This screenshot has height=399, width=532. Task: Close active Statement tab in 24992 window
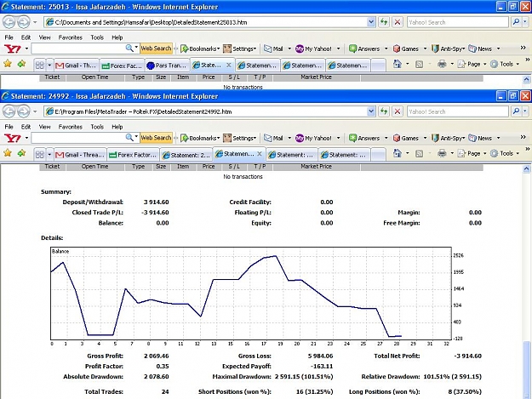click(260, 154)
